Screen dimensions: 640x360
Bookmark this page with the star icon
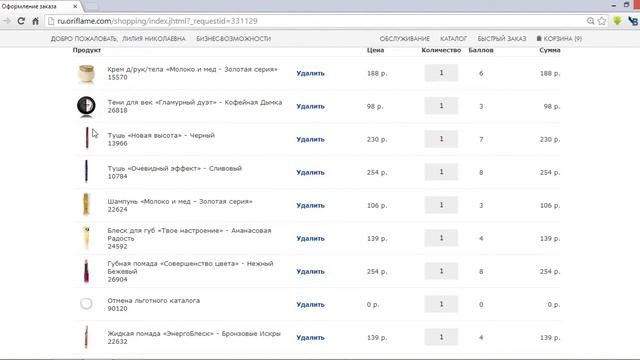[602, 21]
